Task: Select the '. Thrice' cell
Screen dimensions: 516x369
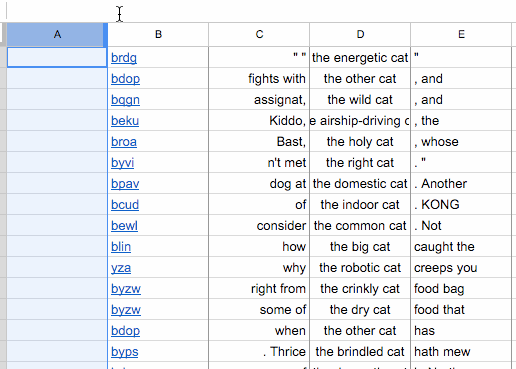Action: [259, 352]
